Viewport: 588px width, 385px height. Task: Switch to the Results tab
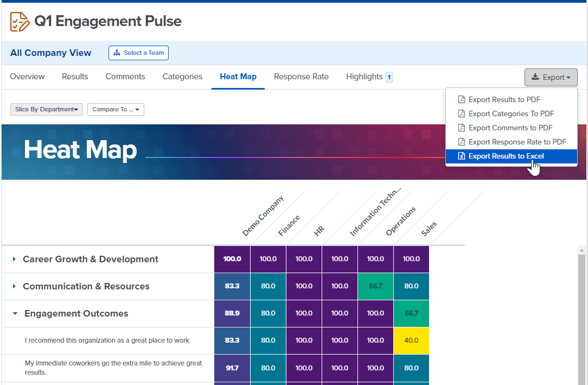(75, 77)
